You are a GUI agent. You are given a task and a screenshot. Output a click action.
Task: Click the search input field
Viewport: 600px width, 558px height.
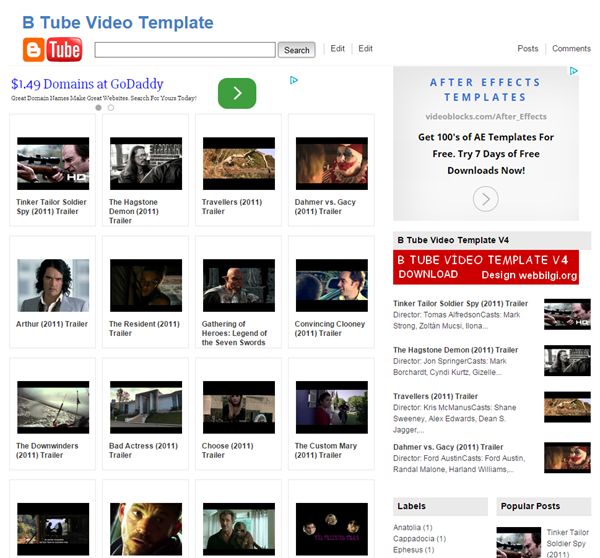pos(185,50)
